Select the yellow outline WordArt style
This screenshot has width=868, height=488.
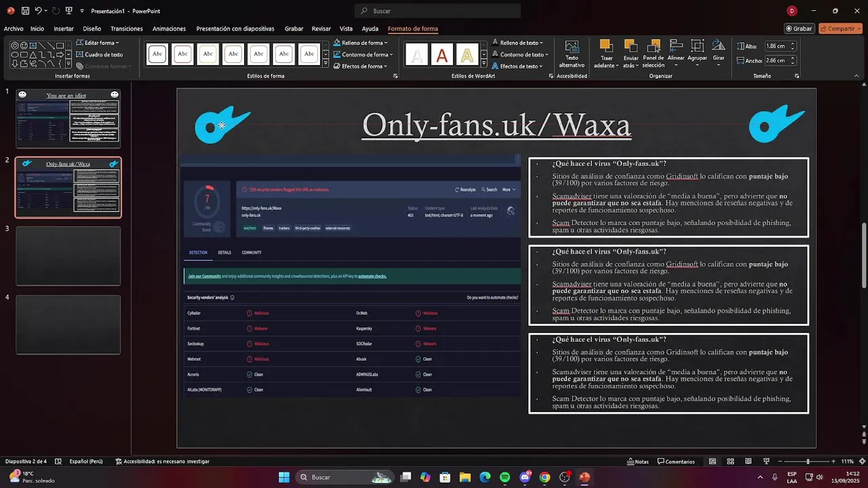tap(467, 54)
